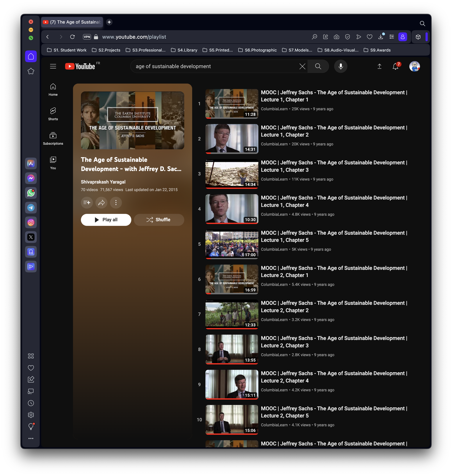The height and width of the screenshot is (476, 452).
Task: Toggle the VPN badge in address bar
Action: click(87, 37)
